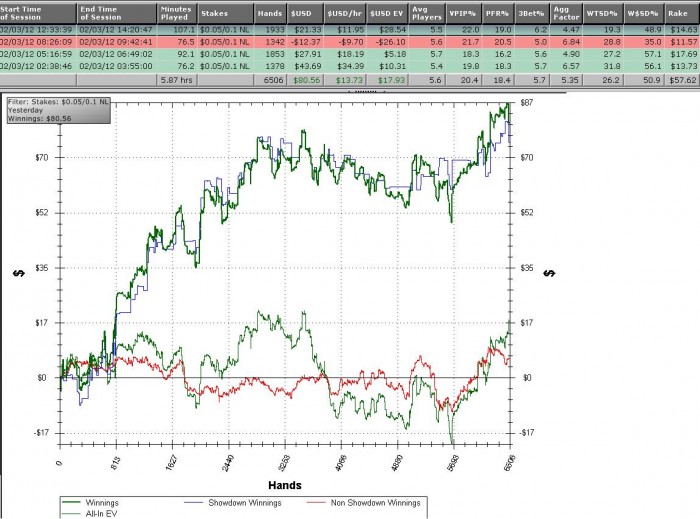The width and height of the screenshot is (700, 519).
Task: Sort by W$SD% column header
Action: point(643,13)
